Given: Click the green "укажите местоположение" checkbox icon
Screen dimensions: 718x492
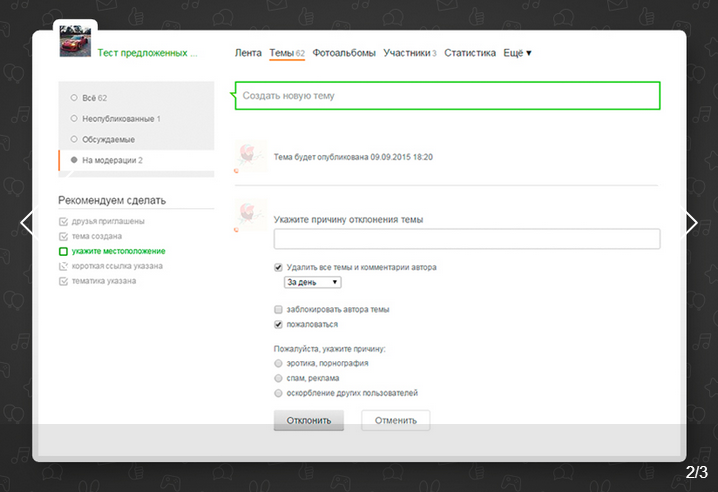Looking at the screenshot, I should coord(63,251).
